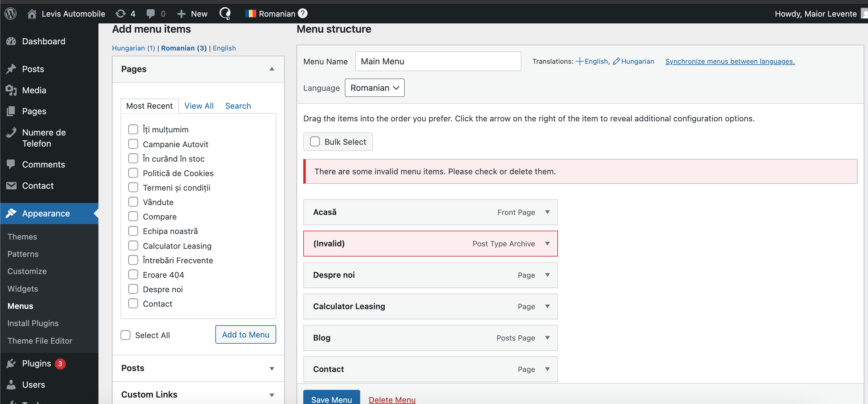Image resolution: width=868 pixels, height=404 pixels.
Task: Tick the Select All checkbox
Action: point(125,335)
